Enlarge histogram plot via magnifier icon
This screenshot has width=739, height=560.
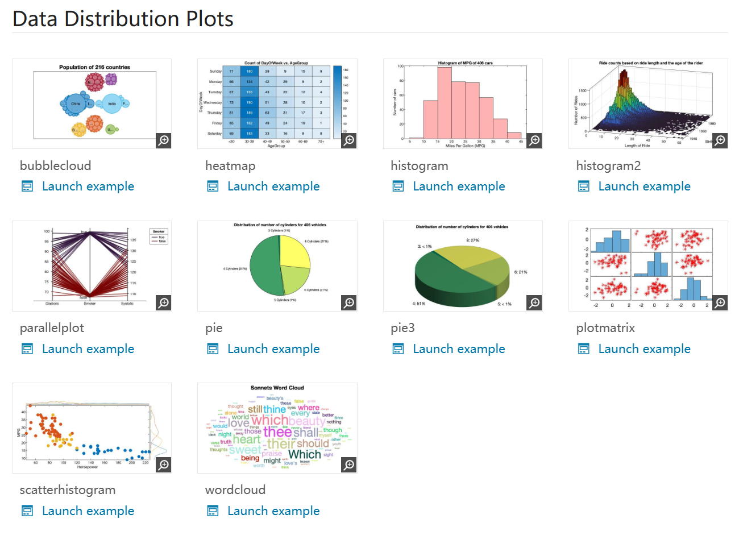point(534,140)
